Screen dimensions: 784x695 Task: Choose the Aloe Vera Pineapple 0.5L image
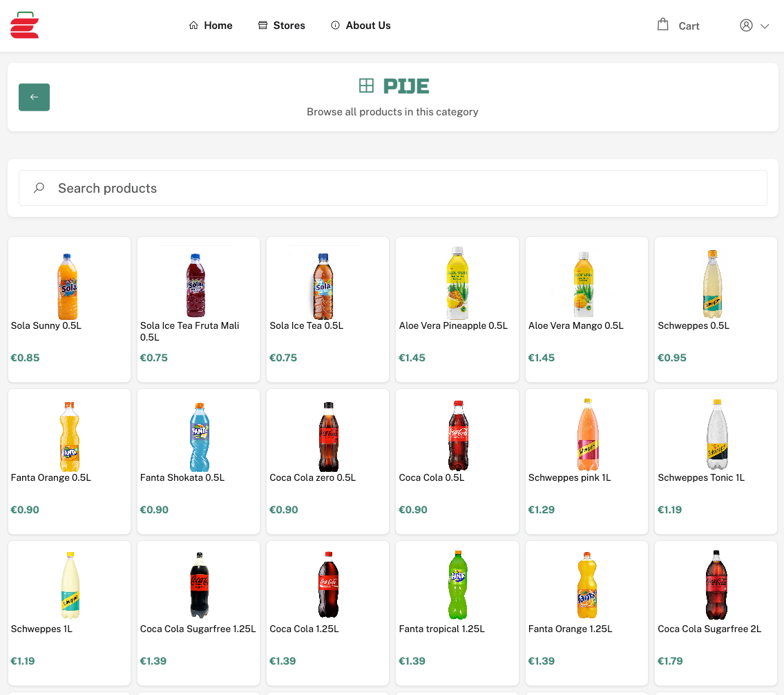457,283
